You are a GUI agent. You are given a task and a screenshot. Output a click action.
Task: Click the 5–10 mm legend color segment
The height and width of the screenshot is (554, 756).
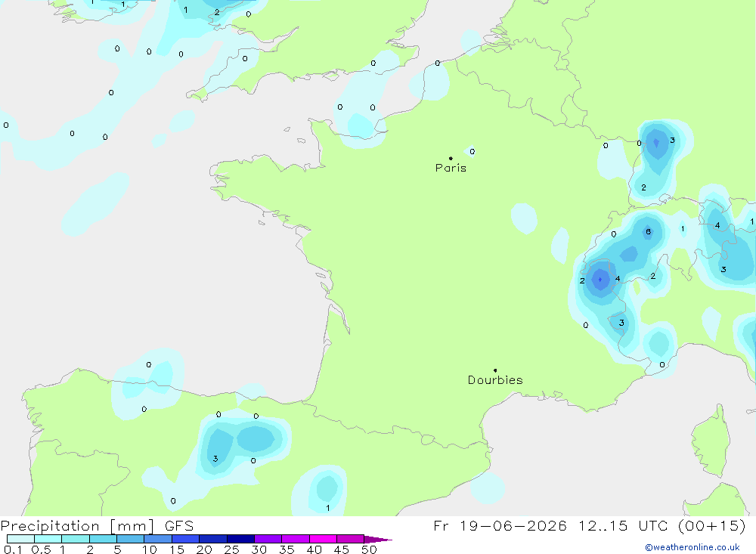pos(131,539)
